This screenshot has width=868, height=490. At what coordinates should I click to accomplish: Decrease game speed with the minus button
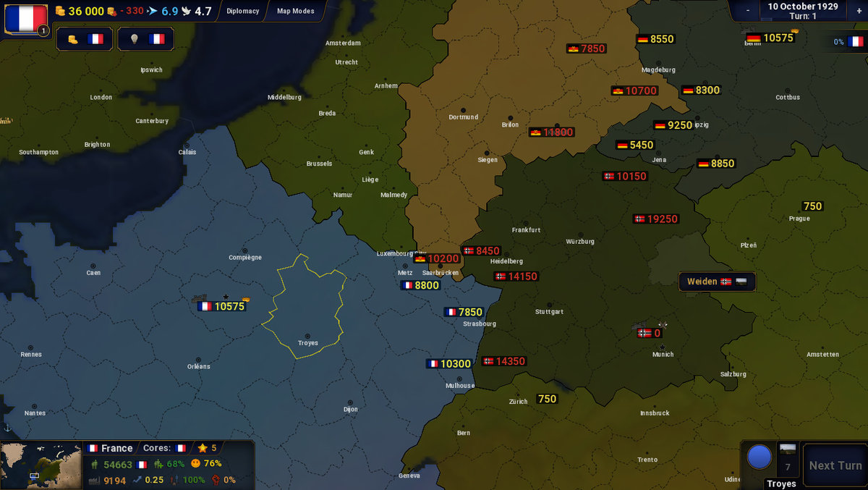(x=748, y=11)
